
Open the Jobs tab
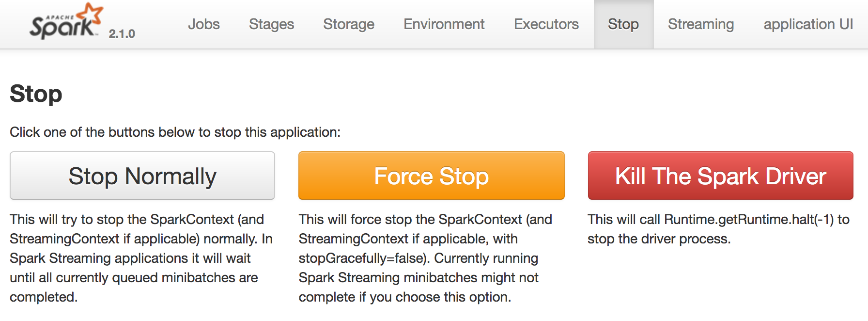pyautogui.click(x=204, y=24)
